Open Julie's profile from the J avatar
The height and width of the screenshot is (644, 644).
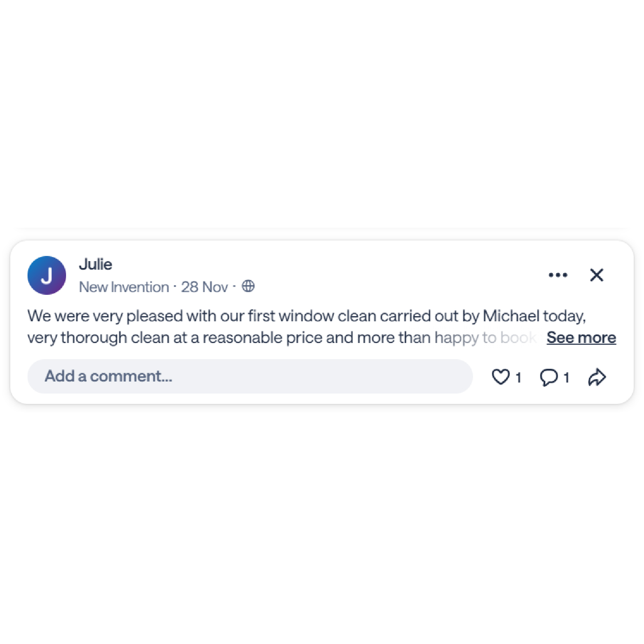pyautogui.click(x=47, y=275)
